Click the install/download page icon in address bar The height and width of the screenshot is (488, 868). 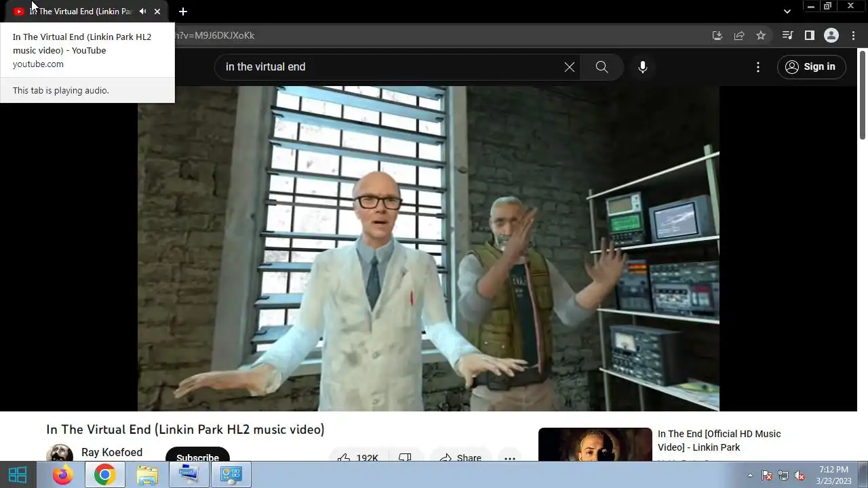tap(717, 35)
